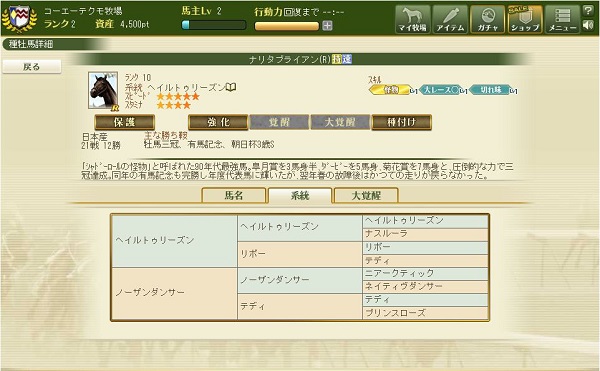This screenshot has height=371, width=600.
Task: Select the 系統 tab
Action: pyautogui.click(x=300, y=195)
